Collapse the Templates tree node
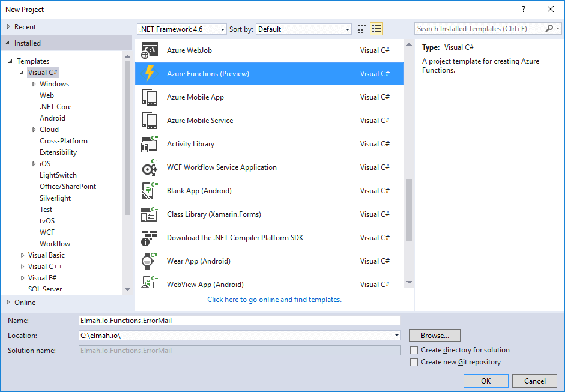This screenshot has height=392, width=565. [x=10, y=61]
